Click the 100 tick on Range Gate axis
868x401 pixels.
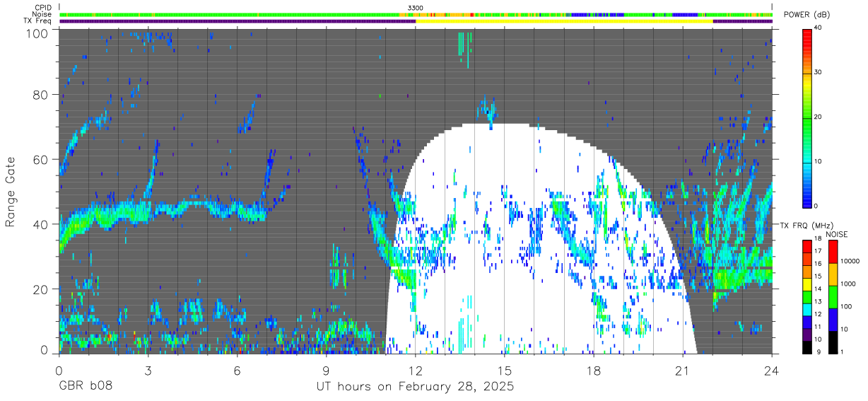(39, 33)
